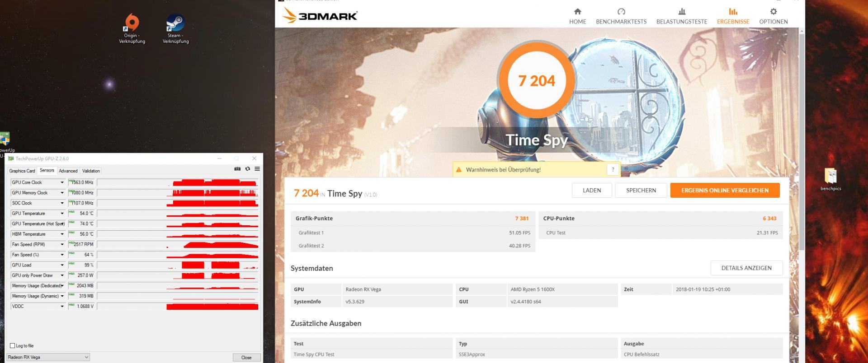This screenshot has width=868, height=363.
Task: Switch to Validation tab in GPU-Z
Action: point(91,171)
